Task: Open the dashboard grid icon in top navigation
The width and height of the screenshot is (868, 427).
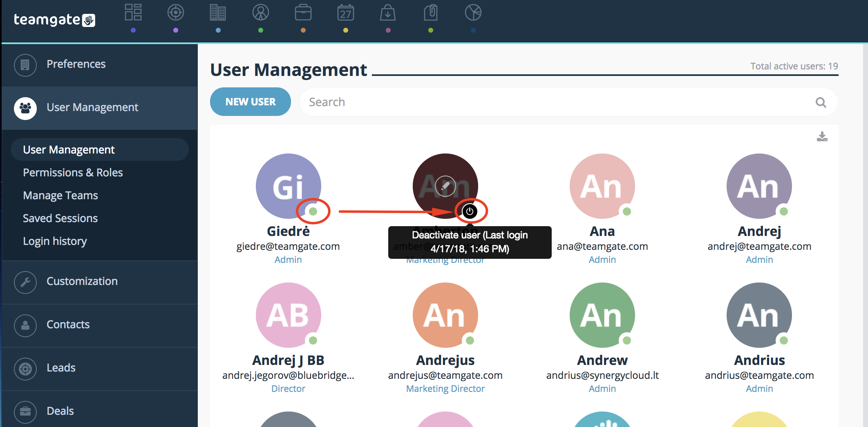Action: click(133, 13)
